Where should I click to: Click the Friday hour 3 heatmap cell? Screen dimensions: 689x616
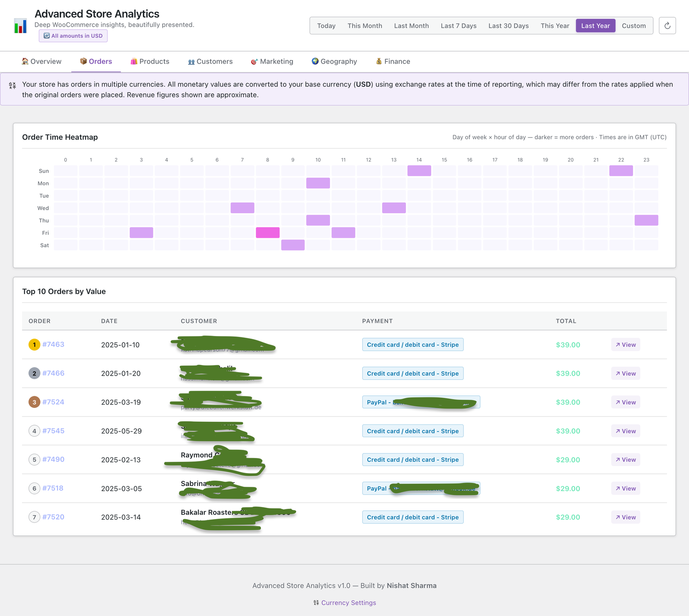141,233
